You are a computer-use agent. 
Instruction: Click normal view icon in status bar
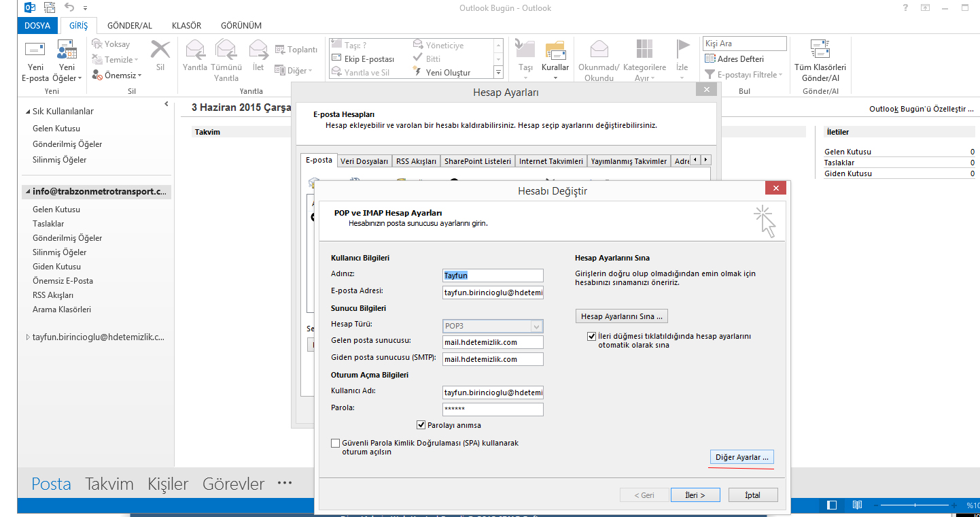(832, 505)
